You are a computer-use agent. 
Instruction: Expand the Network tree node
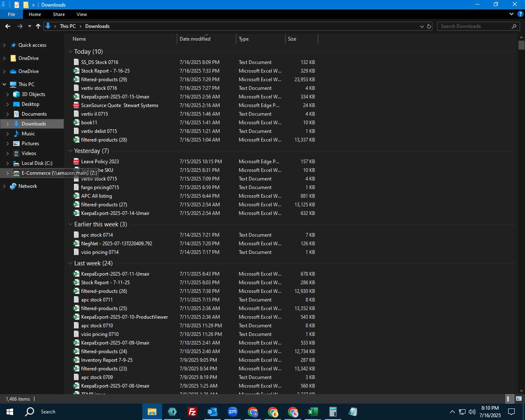(x=4, y=186)
